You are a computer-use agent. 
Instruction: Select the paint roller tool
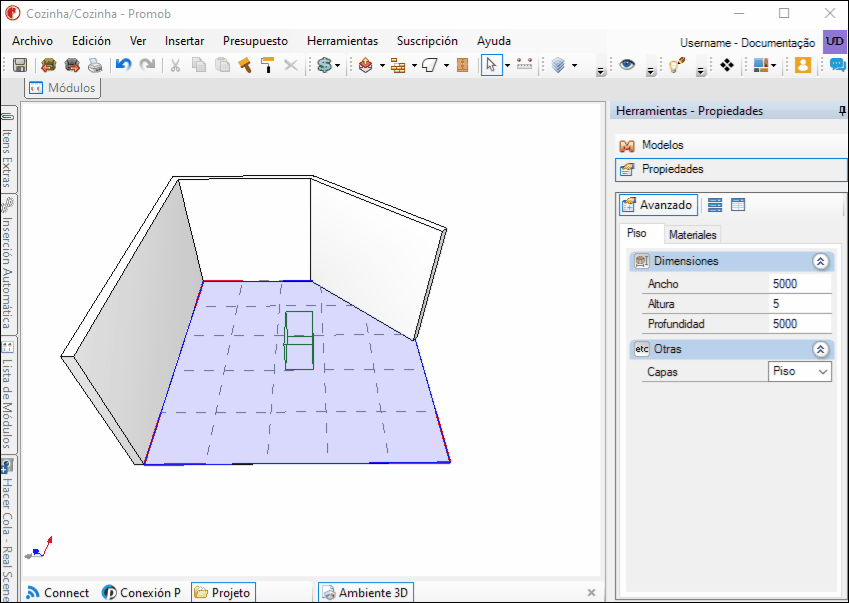[x=267, y=65]
